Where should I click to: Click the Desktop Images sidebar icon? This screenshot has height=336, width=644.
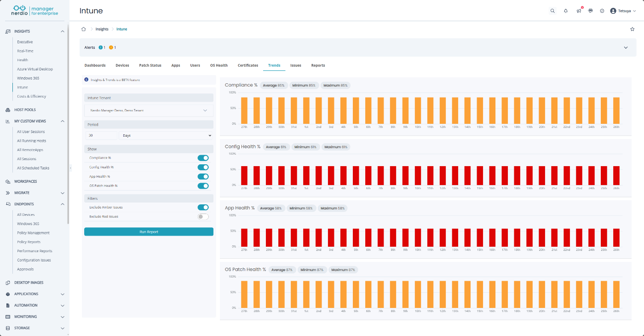pyautogui.click(x=8, y=283)
